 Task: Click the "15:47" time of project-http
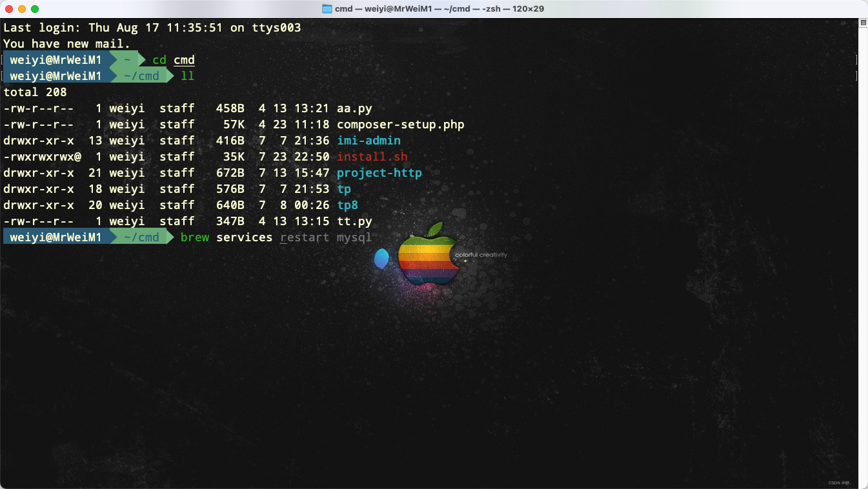pyautogui.click(x=312, y=173)
